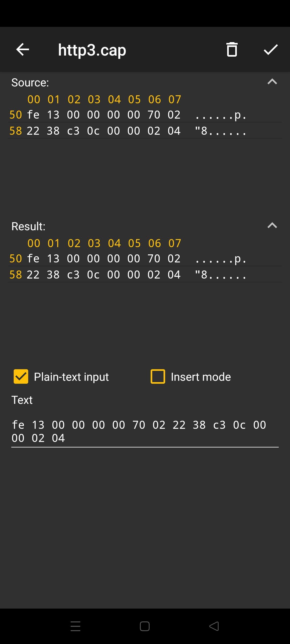
Task: Select byte c3 in Source row 58
Action: pos(73,131)
